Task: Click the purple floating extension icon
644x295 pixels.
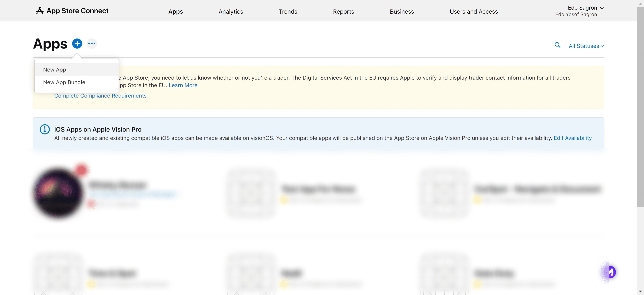Action: point(610,272)
